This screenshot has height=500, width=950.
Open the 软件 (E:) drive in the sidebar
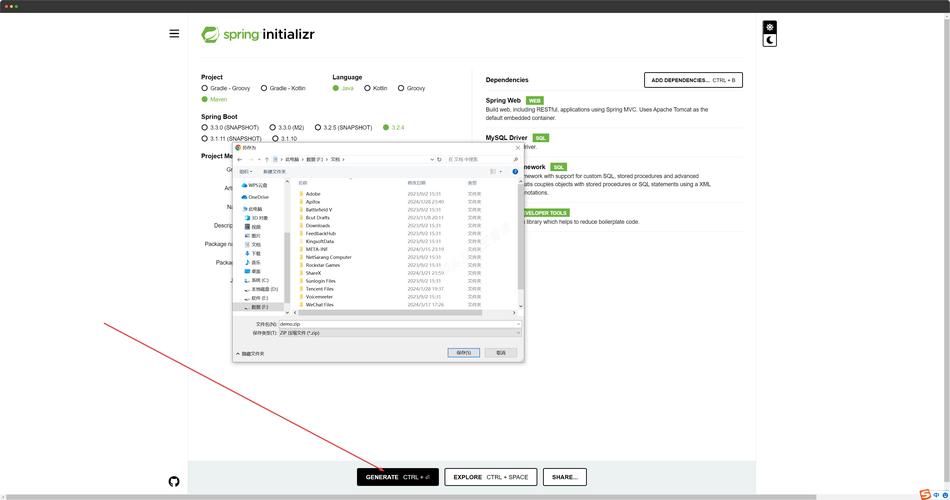point(257,298)
